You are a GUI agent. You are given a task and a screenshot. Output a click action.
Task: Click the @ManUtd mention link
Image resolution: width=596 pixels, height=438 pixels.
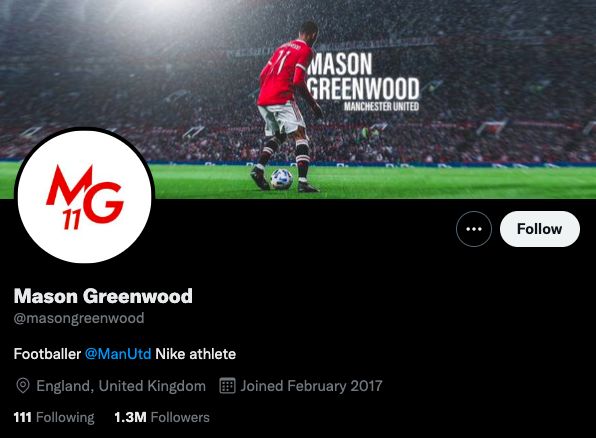tap(118, 354)
